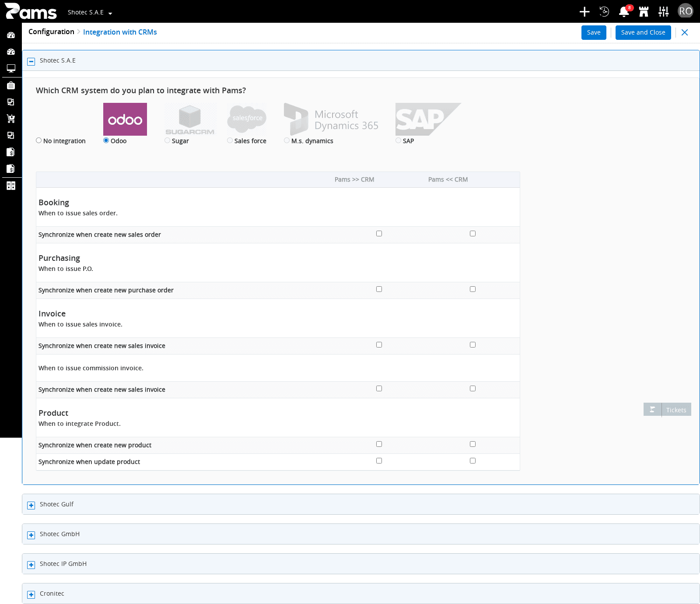Viewport: 700px width, 604px height.
Task: Select the Odoo radio button
Action: pos(106,140)
